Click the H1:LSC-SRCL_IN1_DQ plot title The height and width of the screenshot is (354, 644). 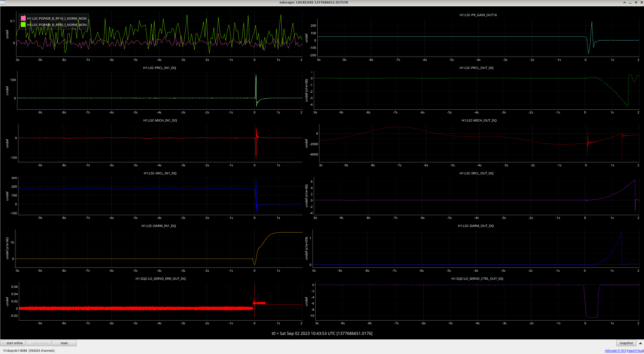[160, 173]
